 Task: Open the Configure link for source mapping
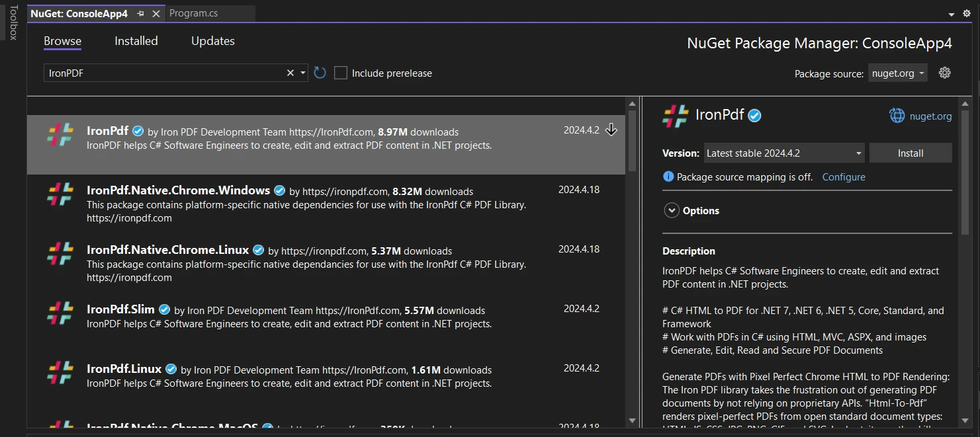pos(843,177)
